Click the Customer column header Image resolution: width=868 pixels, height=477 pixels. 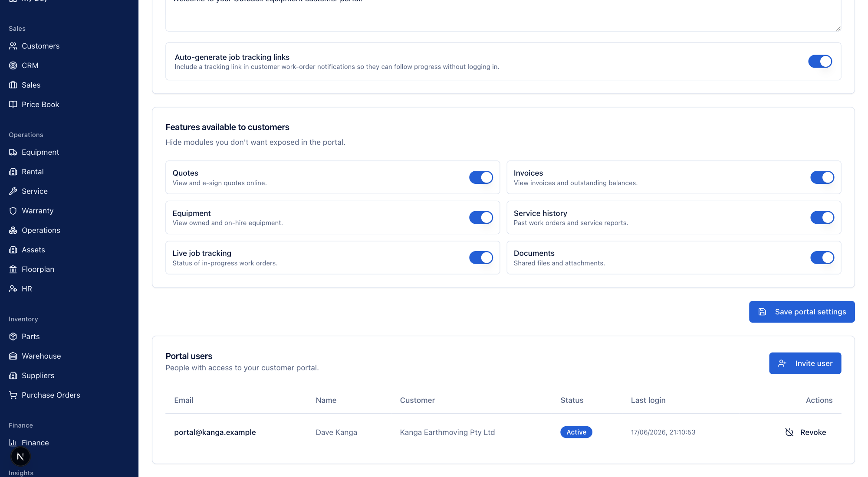coord(417,400)
